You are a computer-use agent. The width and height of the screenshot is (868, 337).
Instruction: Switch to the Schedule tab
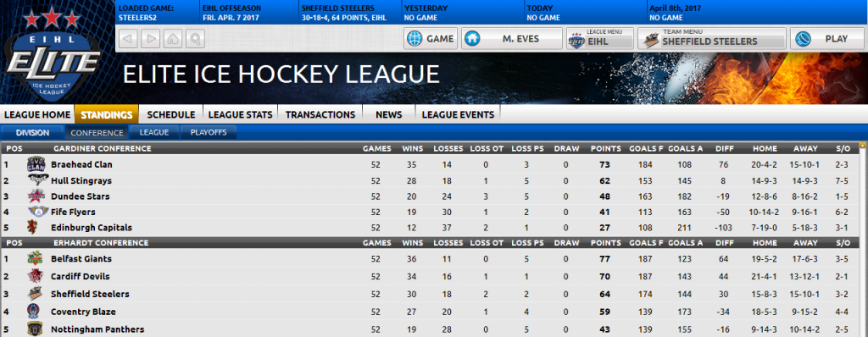click(x=170, y=114)
